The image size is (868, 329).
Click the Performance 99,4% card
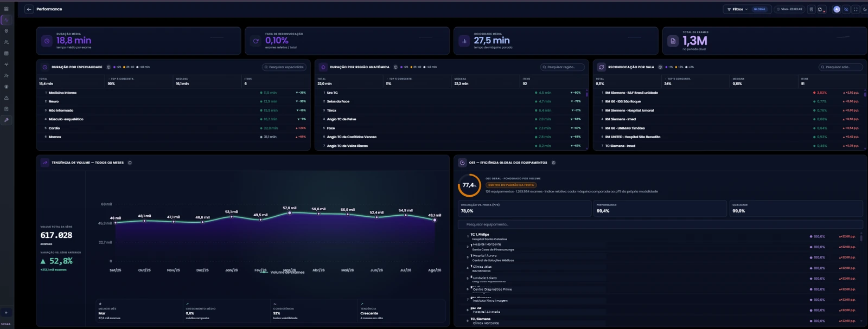660,209
